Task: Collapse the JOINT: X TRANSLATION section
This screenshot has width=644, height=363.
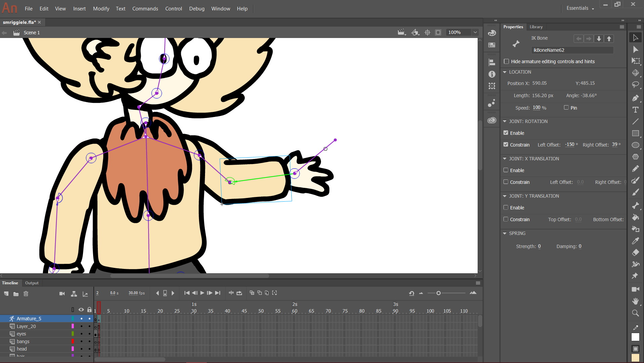Action: (x=505, y=159)
